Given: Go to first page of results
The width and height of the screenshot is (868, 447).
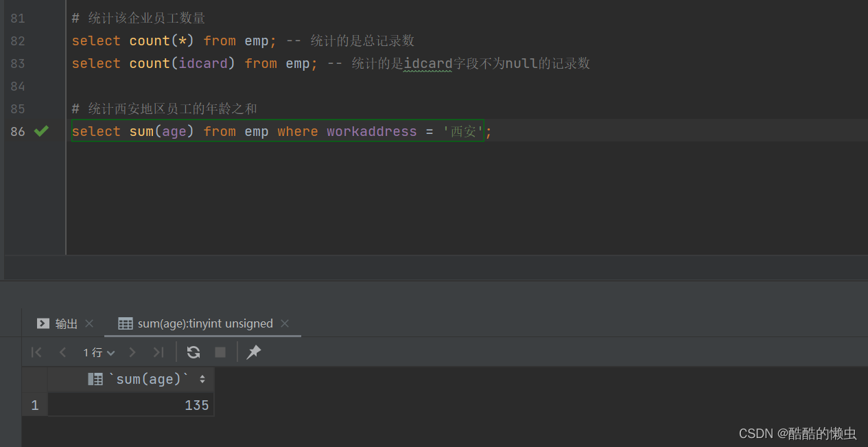Looking at the screenshot, I should click(36, 352).
